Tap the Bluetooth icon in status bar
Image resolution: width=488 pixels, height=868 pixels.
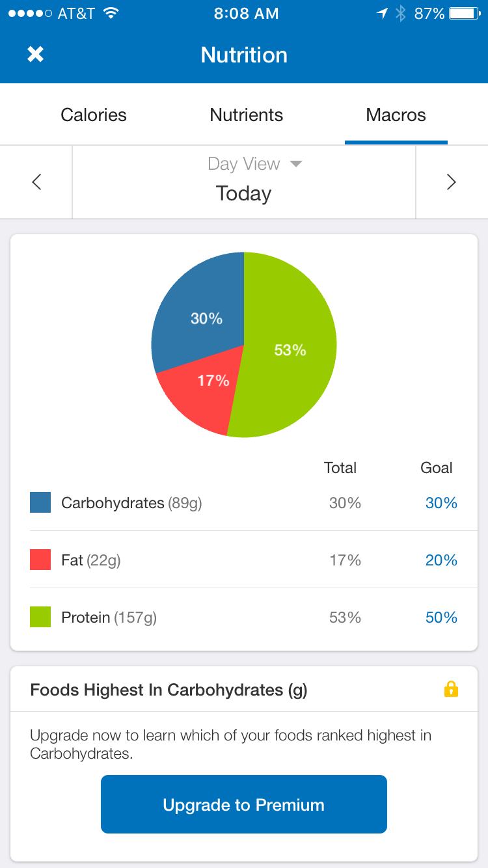(401, 14)
